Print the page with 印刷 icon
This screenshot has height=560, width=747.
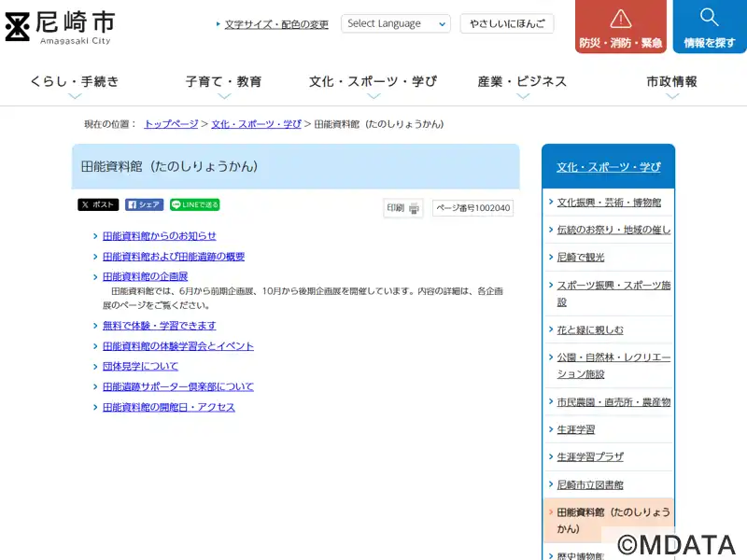point(403,208)
